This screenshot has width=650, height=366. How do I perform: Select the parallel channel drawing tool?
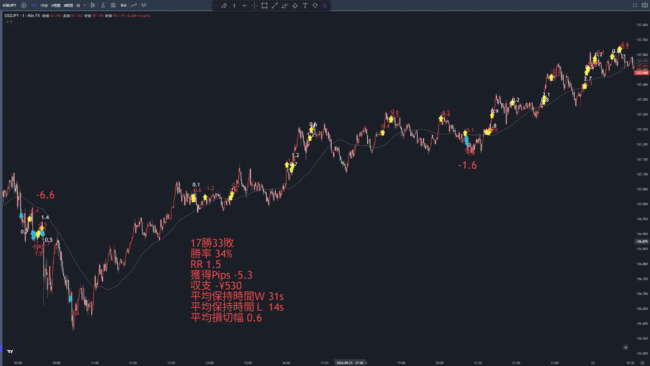285,5
